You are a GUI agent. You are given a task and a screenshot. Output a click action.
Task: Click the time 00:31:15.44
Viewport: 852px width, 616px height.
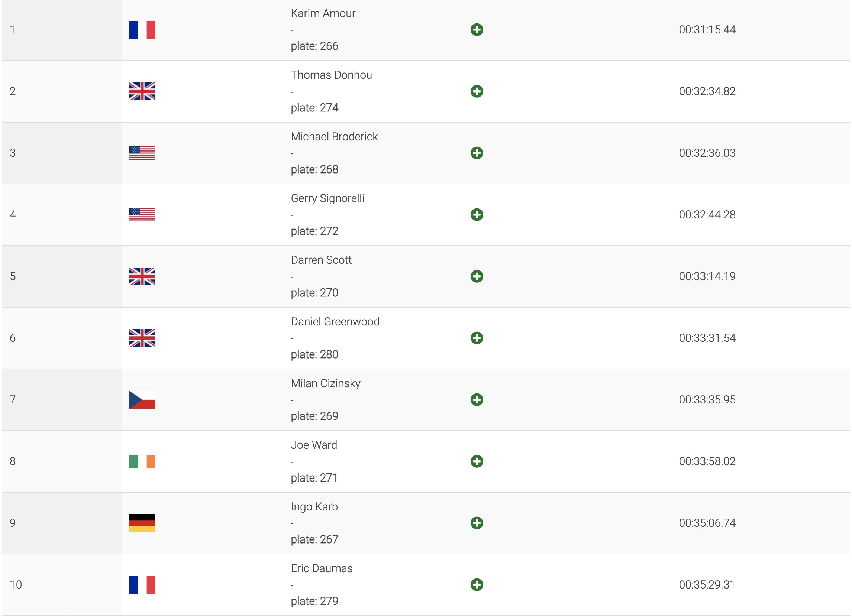(707, 30)
